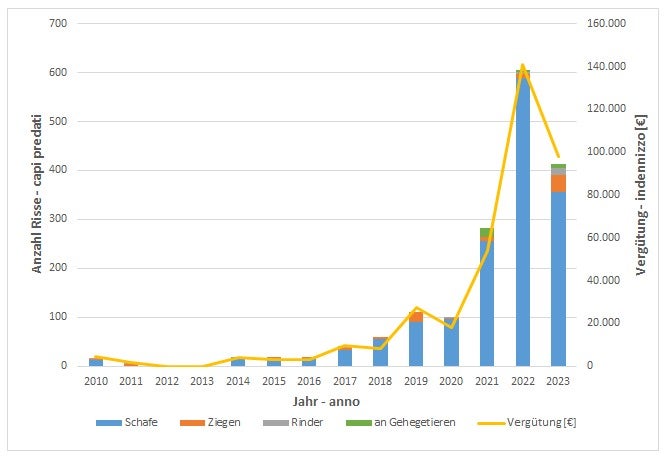Click the 'Jahr - anno' axis title

pos(325,400)
